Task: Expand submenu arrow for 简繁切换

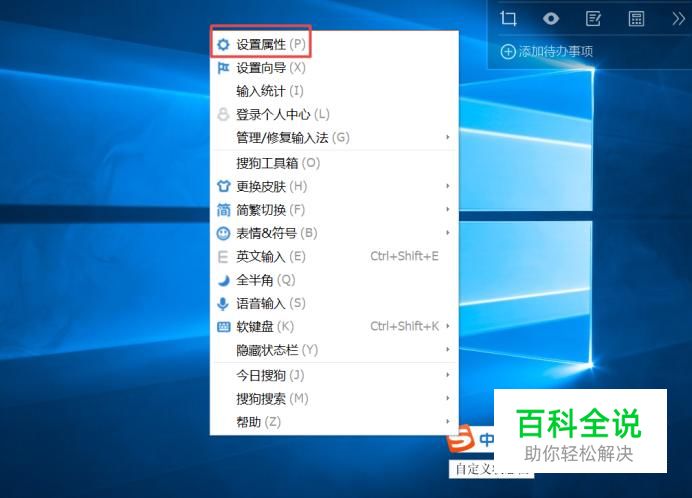Action: 448,209
